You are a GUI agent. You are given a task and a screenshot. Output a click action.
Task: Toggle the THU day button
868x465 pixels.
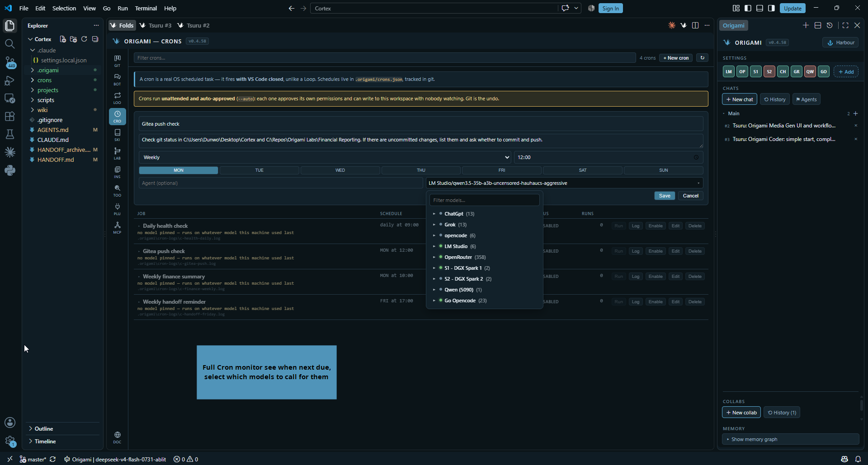pos(421,170)
